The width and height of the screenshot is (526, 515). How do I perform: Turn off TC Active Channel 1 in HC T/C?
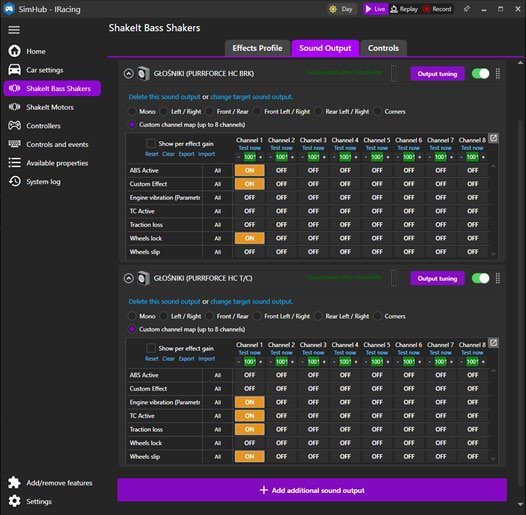(250, 416)
